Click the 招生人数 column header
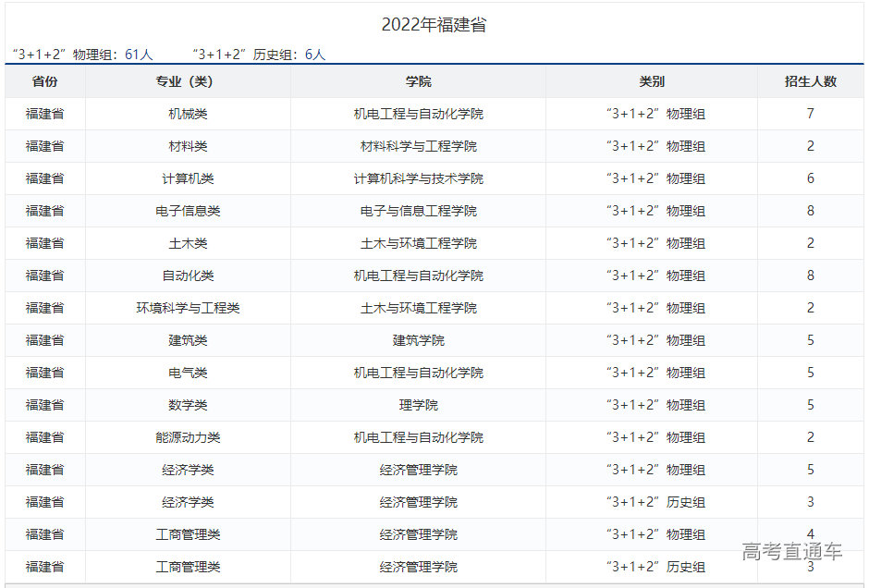The width and height of the screenshot is (869, 588). coord(810,81)
